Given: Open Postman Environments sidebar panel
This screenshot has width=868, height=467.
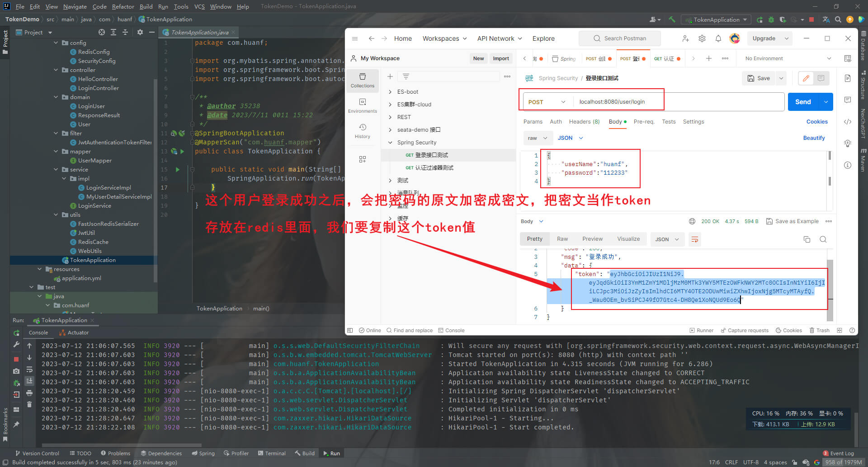Looking at the screenshot, I should click(363, 105).
